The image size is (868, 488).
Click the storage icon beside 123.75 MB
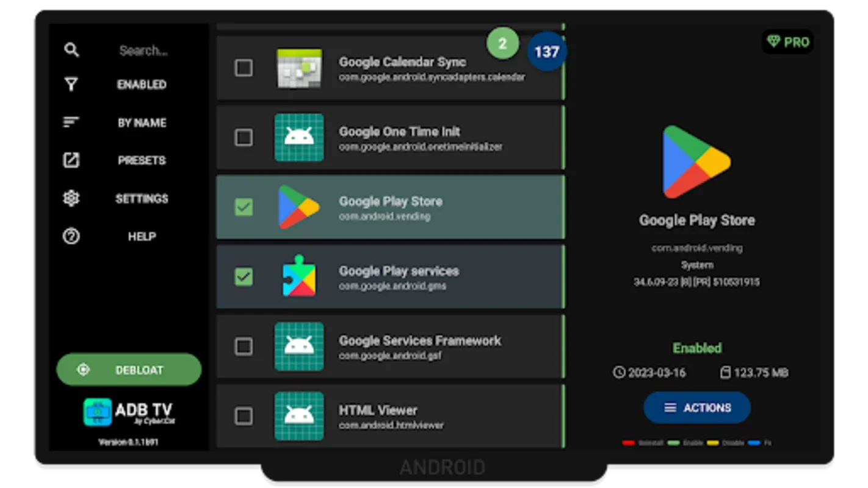point(725,372)
